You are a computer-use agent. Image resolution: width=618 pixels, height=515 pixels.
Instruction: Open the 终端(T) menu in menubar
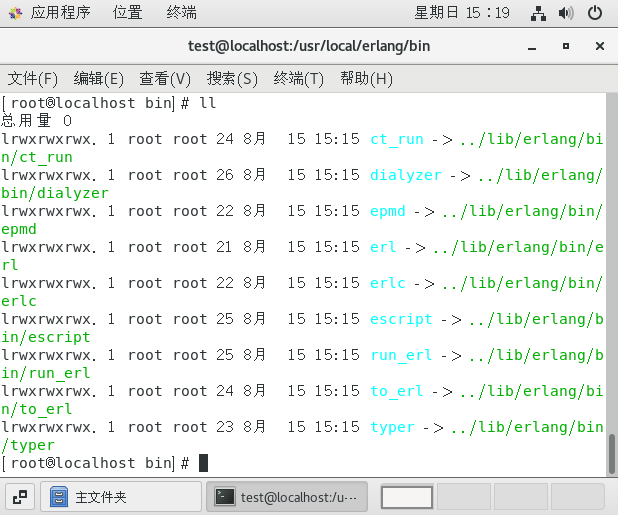click(x=298, y=79)
